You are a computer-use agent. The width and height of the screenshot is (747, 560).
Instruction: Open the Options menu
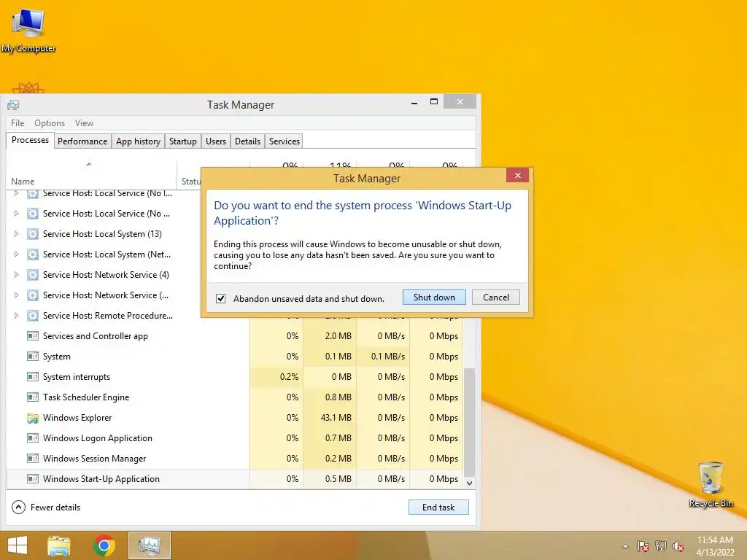50,122
